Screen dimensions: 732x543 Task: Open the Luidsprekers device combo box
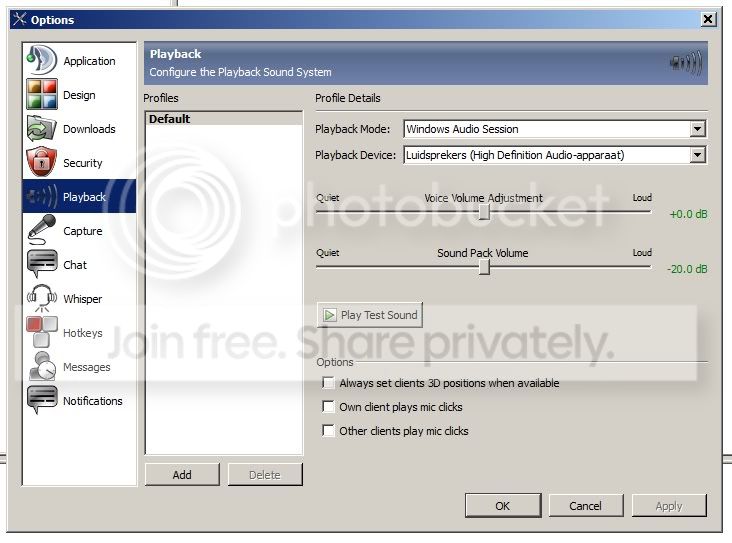[555, 155]
